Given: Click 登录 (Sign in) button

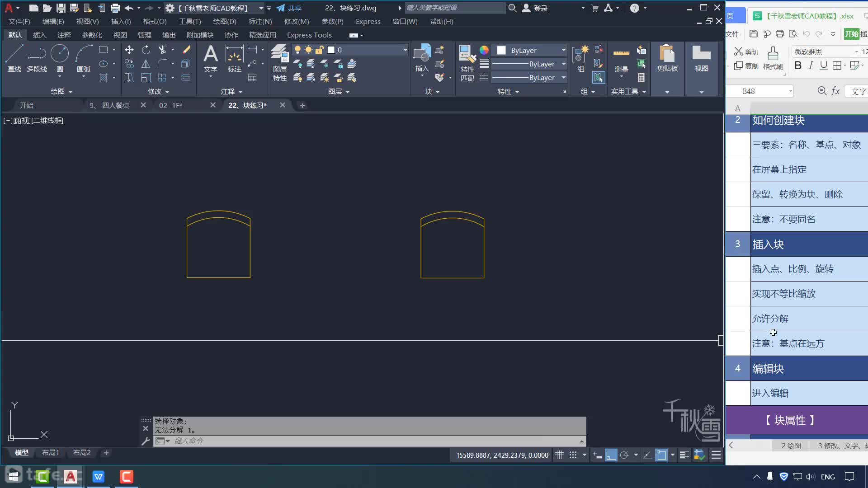Looking at the screenshot, I should pos(535,8).
